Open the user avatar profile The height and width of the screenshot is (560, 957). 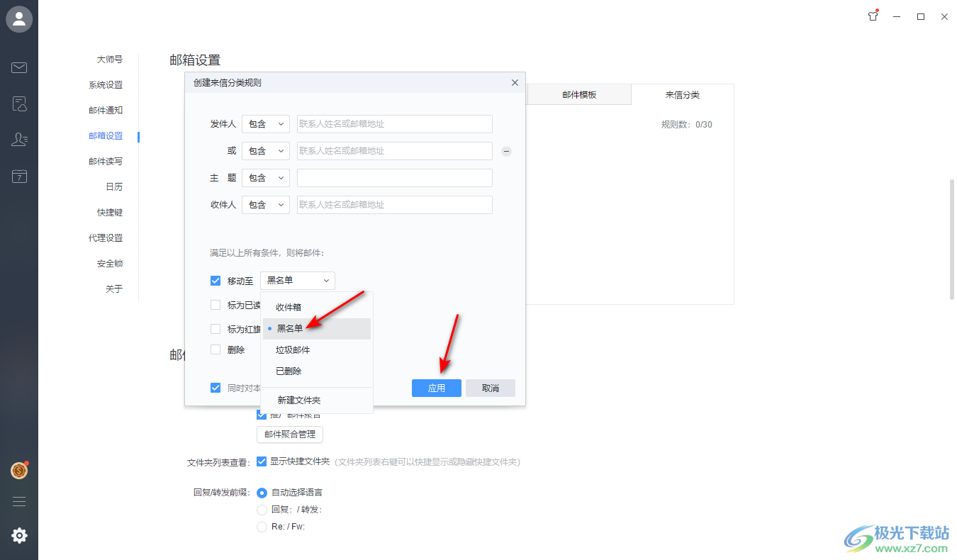19,19
